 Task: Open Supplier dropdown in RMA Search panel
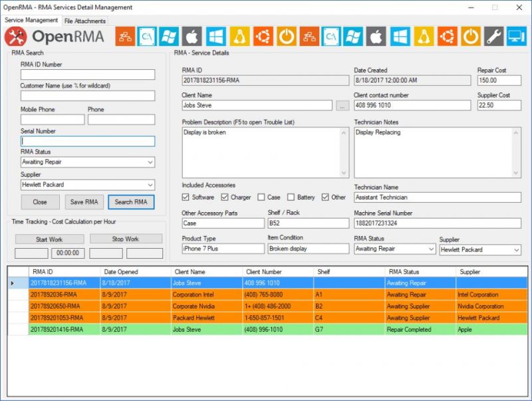(x=150, y=185)
